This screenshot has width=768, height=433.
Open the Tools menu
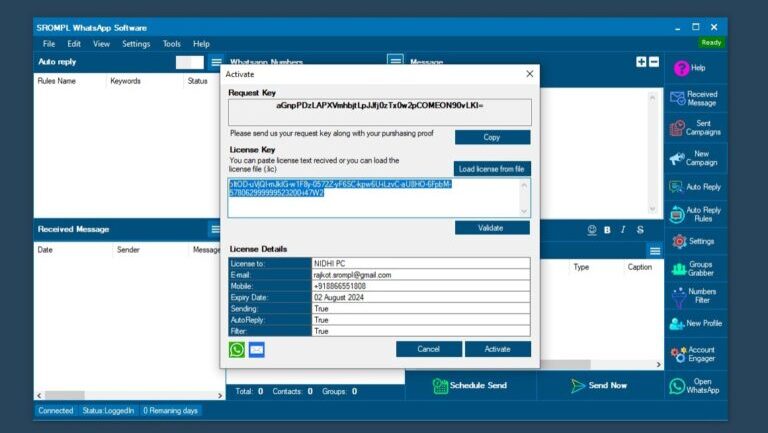click(172, 44)
